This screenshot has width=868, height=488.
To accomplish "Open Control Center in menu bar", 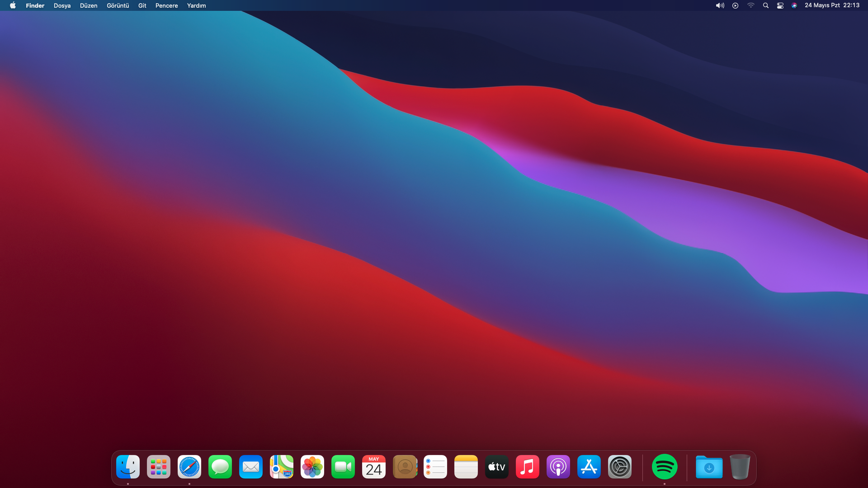I will coord(780,5).
